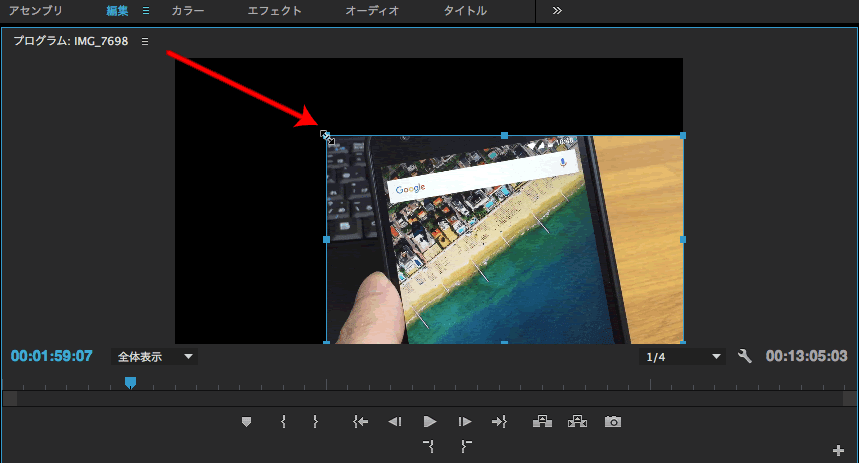Click the current timecode 00:01:59:07
859x463 pixels.
pos(52,356)
